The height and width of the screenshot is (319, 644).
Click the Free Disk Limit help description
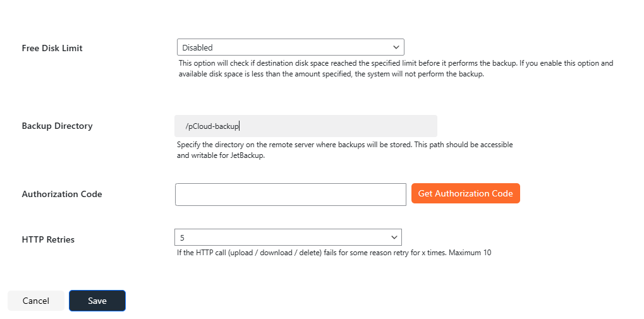pos(396,69)
